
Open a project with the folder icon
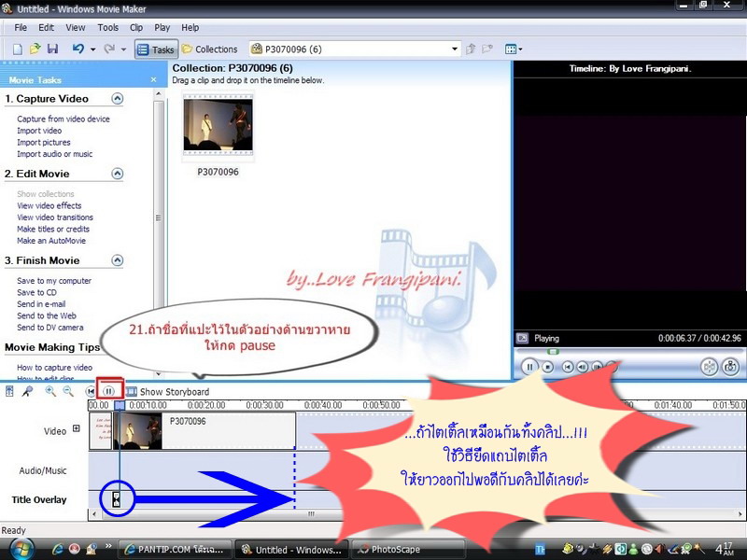point(35,49)
